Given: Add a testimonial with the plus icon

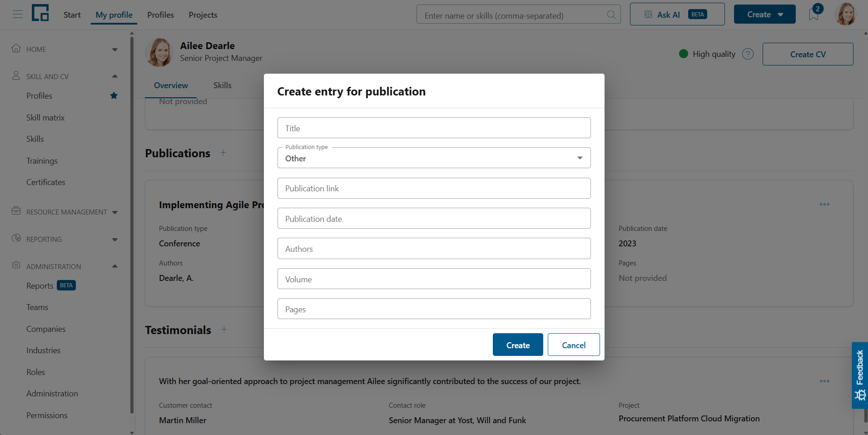Looking at the screenshot, I should (224, 330).
